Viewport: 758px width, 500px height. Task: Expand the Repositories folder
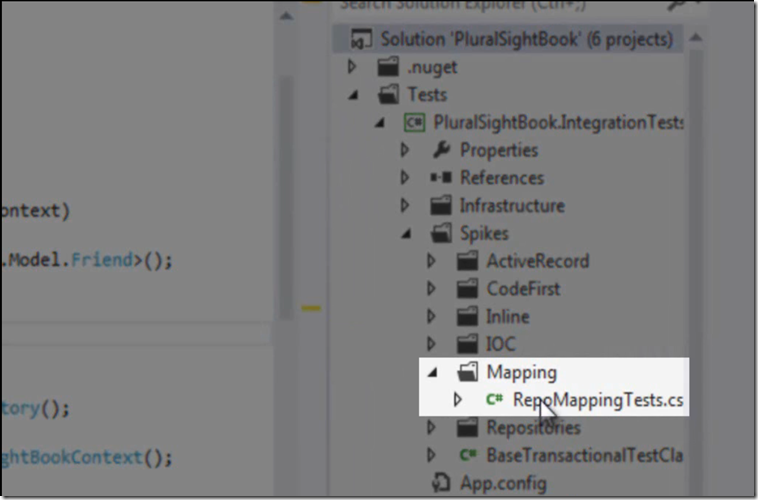pos(432,427)
